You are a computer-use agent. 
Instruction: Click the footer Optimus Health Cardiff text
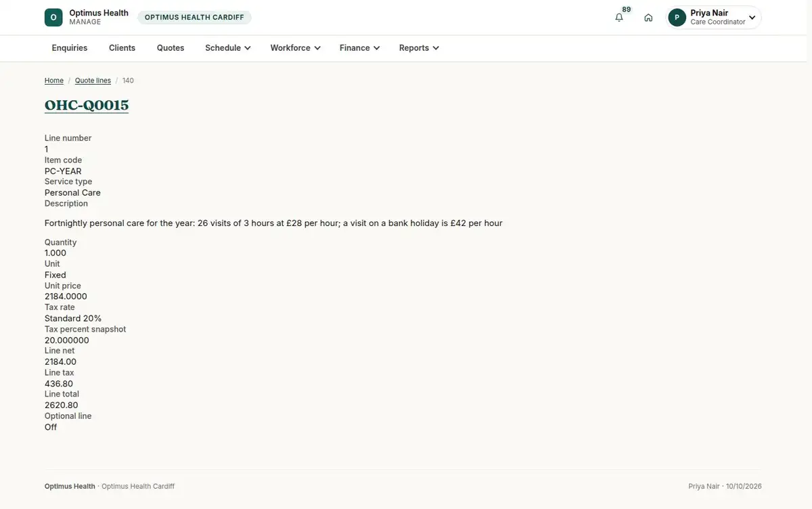(138, 487)
